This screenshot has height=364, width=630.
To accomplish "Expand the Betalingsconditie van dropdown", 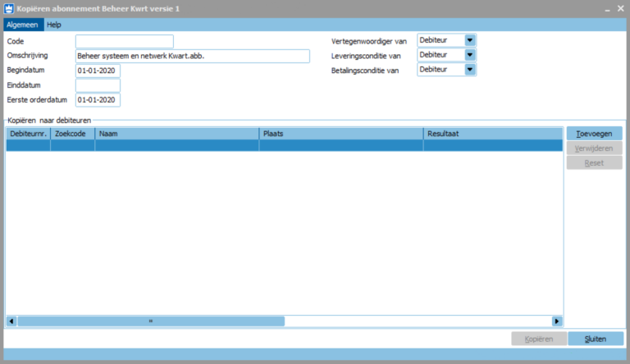I will coord(470,70).
